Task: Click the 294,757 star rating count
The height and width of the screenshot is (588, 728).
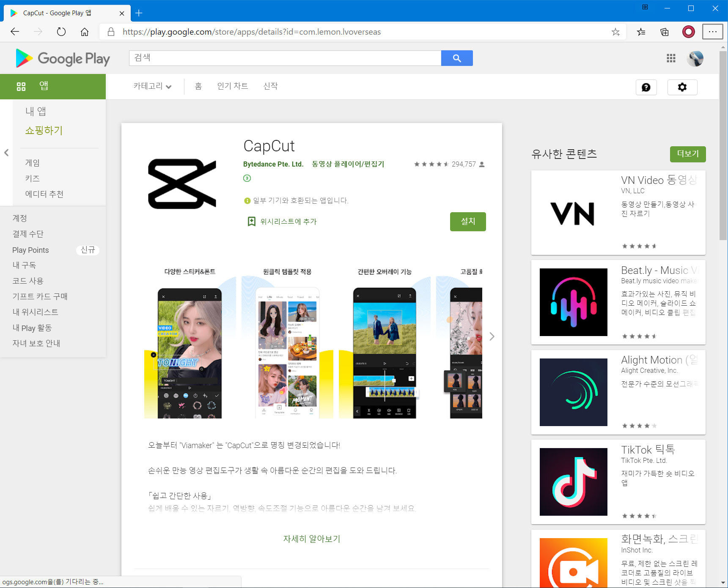Action: (464, 164)
